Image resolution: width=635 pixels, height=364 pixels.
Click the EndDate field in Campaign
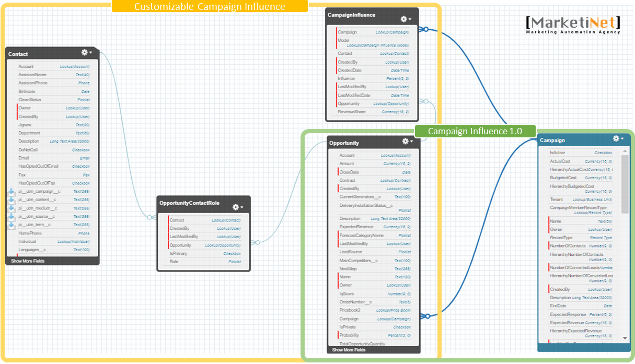[581, 306]
